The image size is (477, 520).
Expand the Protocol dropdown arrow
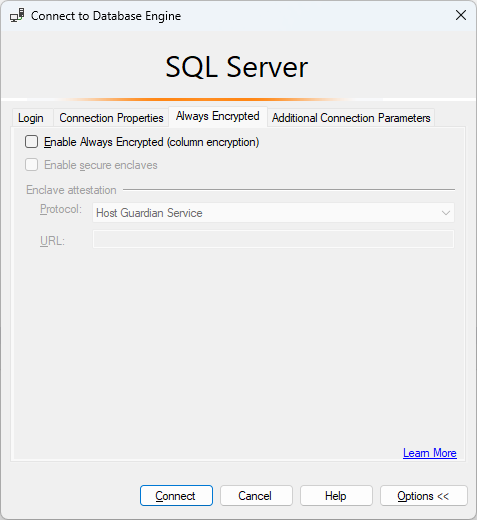[445, 213]
